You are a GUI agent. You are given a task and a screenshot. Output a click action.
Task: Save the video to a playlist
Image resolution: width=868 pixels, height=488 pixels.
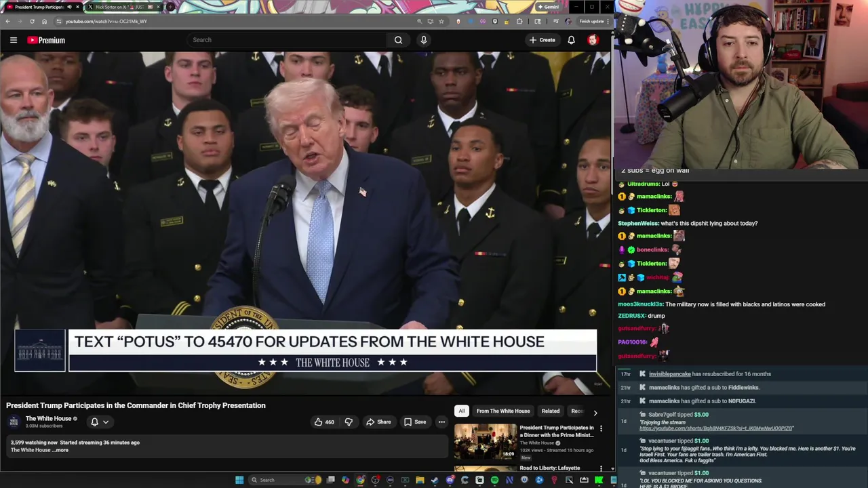tap(415, 422)
